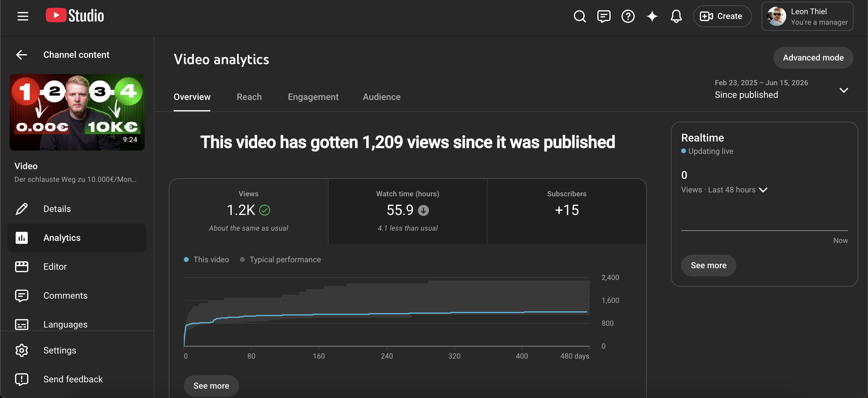Click the search magnifier icon

[x=580, y=16]
